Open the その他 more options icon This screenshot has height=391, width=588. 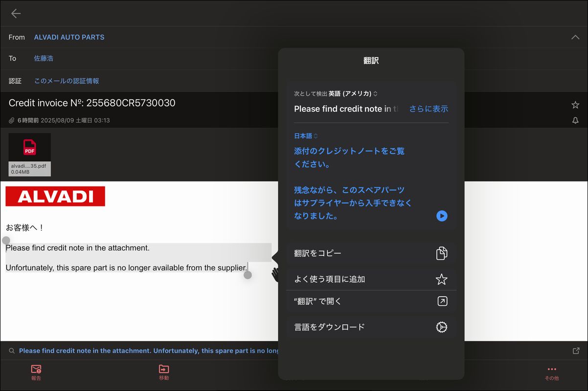[551, 372]
